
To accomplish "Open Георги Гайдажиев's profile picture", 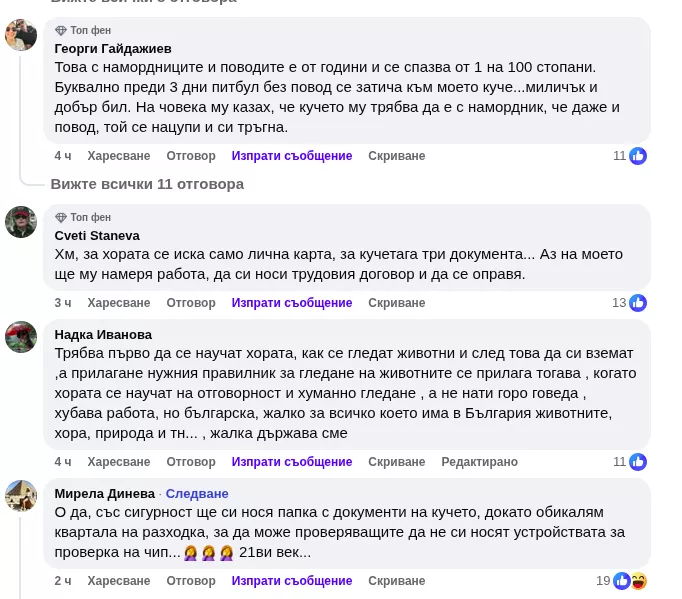I will (21, 35).
